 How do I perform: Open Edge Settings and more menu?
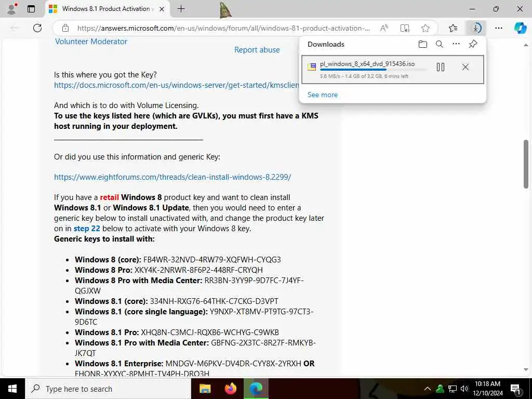(x=499, y=28)
